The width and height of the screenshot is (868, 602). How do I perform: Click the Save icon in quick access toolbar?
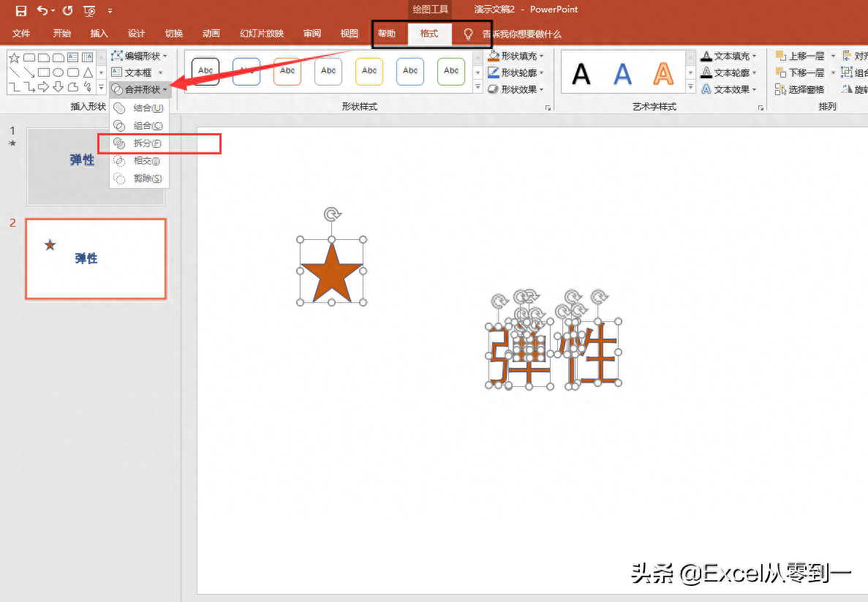click(x=21, y=10)
